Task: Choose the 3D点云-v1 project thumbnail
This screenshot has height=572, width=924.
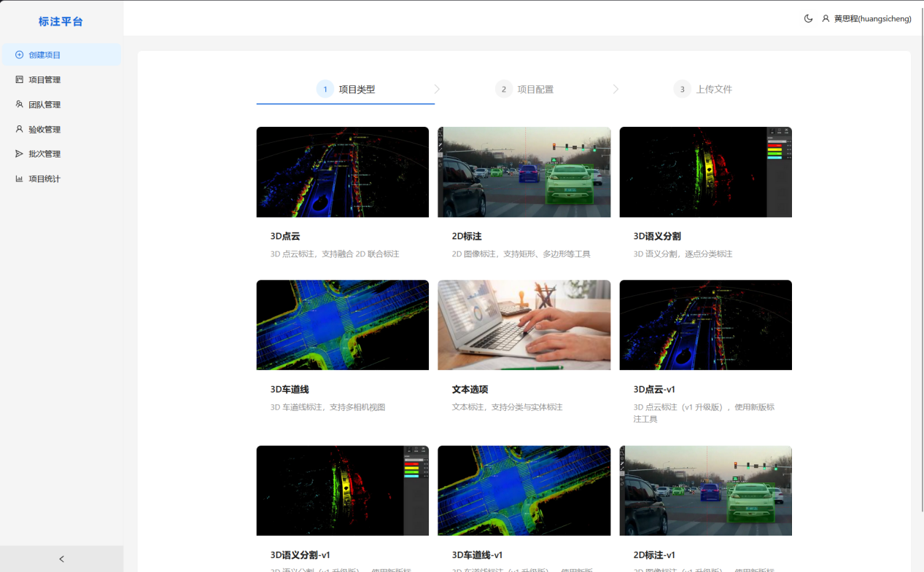Action: [706, 325]
